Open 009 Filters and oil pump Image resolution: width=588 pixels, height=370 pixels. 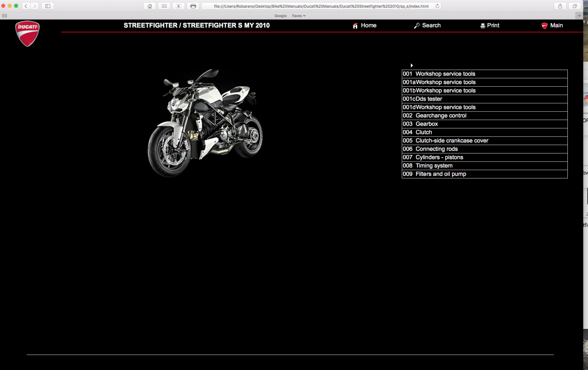[x=485, y=174]
